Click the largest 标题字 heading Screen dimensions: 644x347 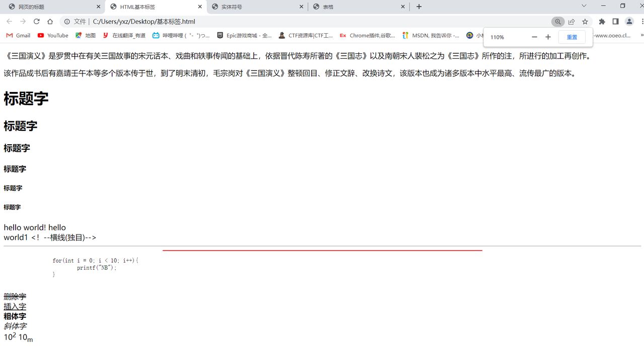pos(26,99)
